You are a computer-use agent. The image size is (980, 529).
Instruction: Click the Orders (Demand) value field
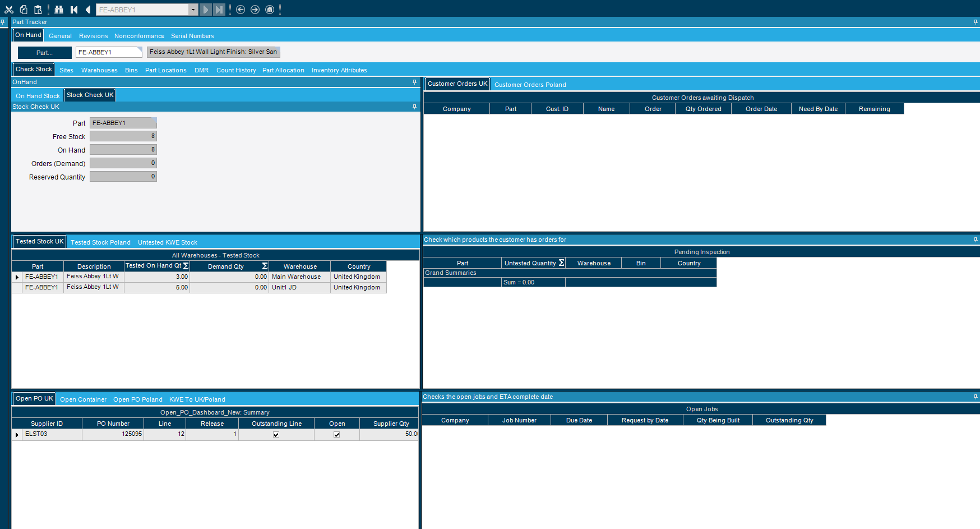click(123, 163)
